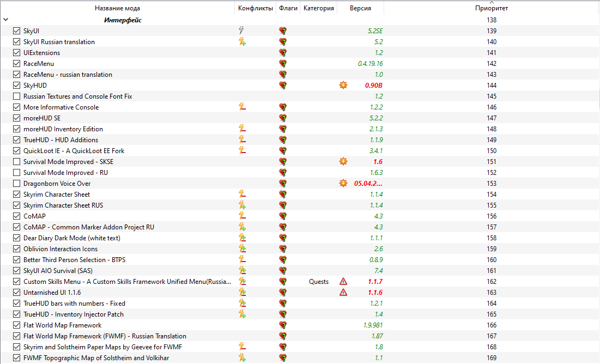Viewport: 600px width, 364px height.
Task: Sort by Конфликты column header
Action: (x=255, y=8)
